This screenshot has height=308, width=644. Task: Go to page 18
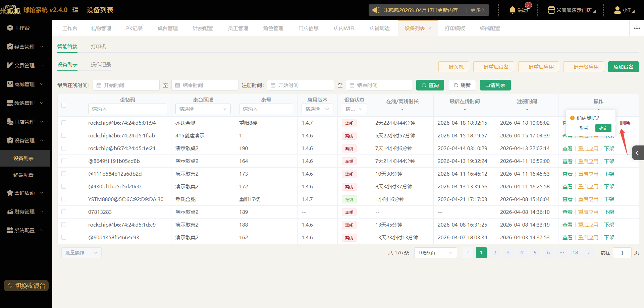pyautogui.click(x=575, y=253)
